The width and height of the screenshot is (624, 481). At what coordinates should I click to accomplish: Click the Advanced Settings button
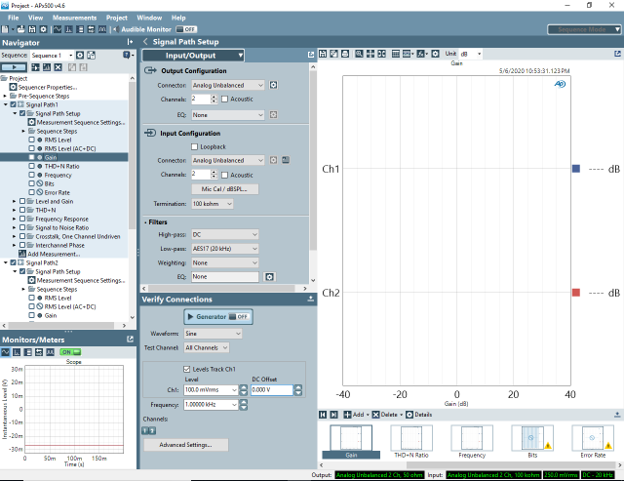tap(185, 444)
